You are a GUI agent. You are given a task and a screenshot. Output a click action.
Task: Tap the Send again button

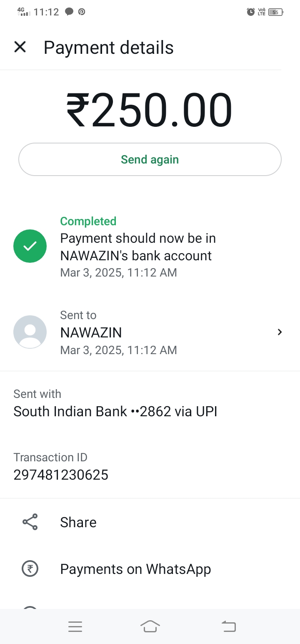point(150,160)
